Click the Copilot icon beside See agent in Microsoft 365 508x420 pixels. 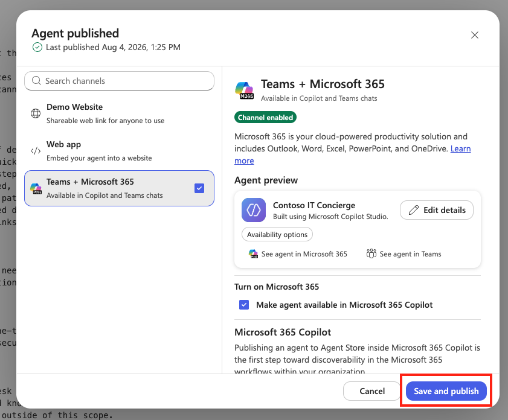coord(253,254)
